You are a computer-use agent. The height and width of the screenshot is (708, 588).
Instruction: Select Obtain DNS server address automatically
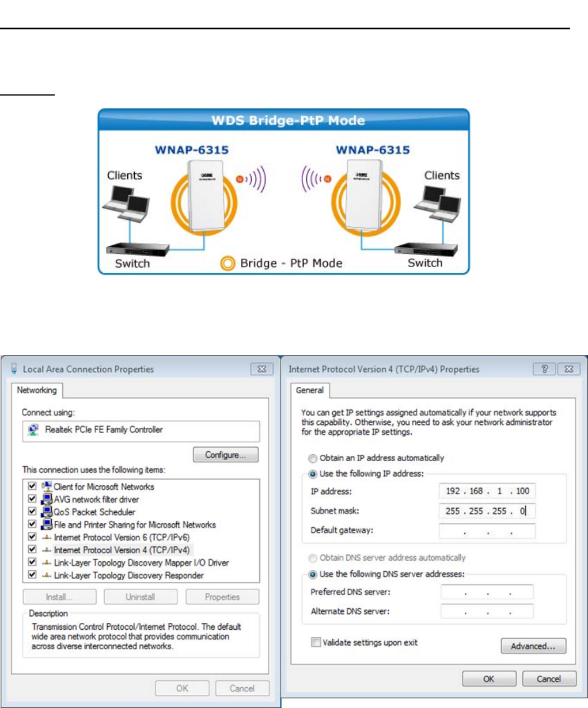click(313, 558)
